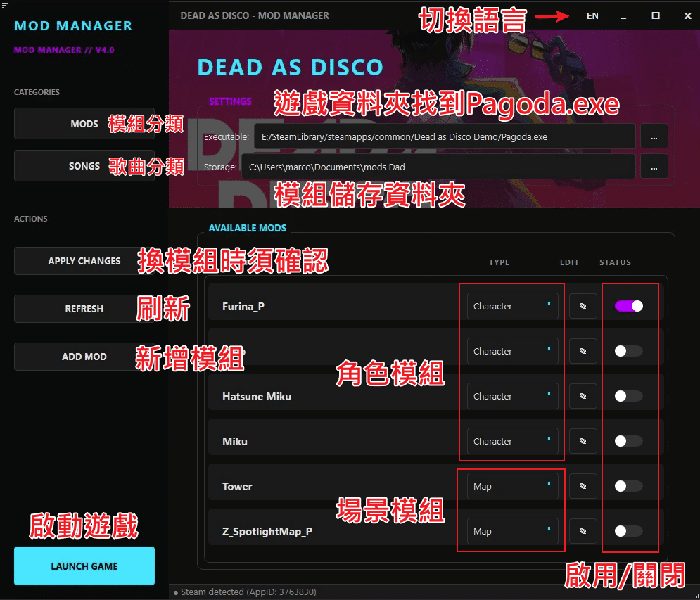Open the edit icon for Hatsune Miku
700x600 pixels.
583,396
